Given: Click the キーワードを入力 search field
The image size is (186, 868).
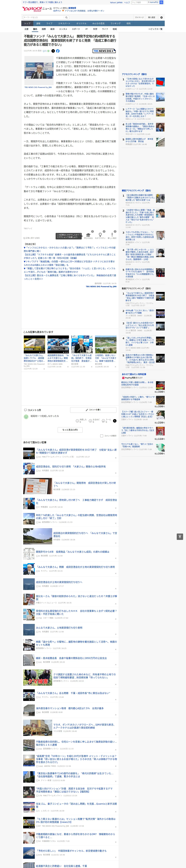Looking at the screenshot, I should point(44,18).
